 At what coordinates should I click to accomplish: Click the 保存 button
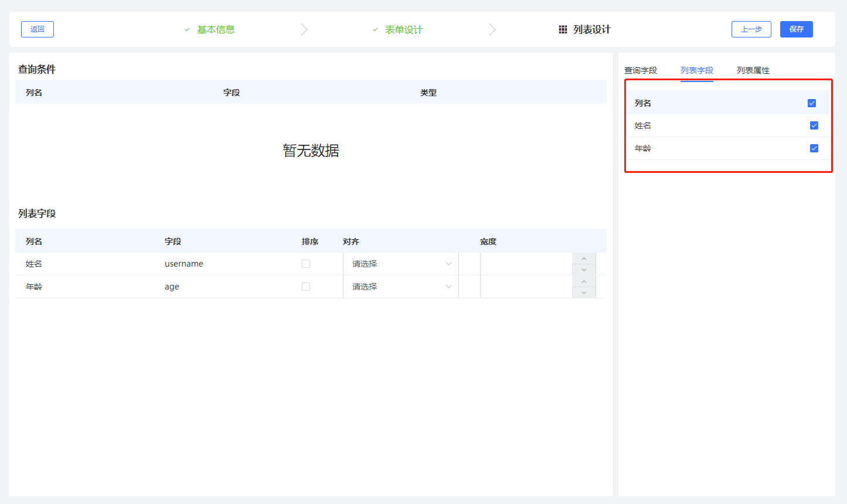[x=796, y=29]
